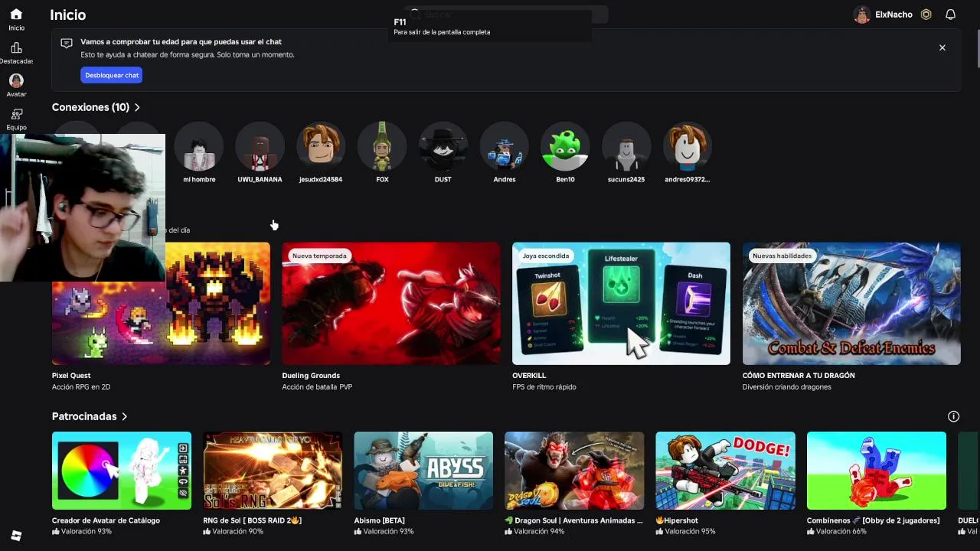
Task: Open the andres09372 connection avatar
Action: (688, 146)
